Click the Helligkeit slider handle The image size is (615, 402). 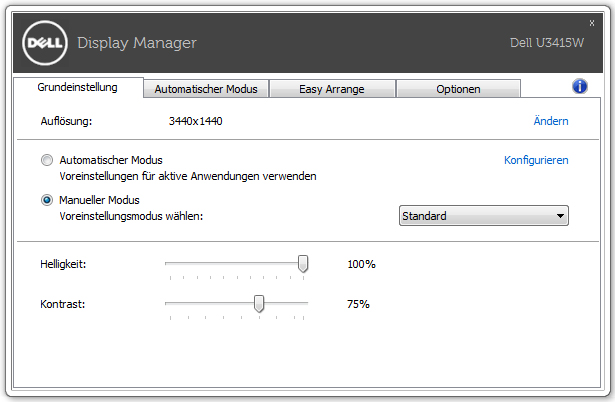[303, 264]
